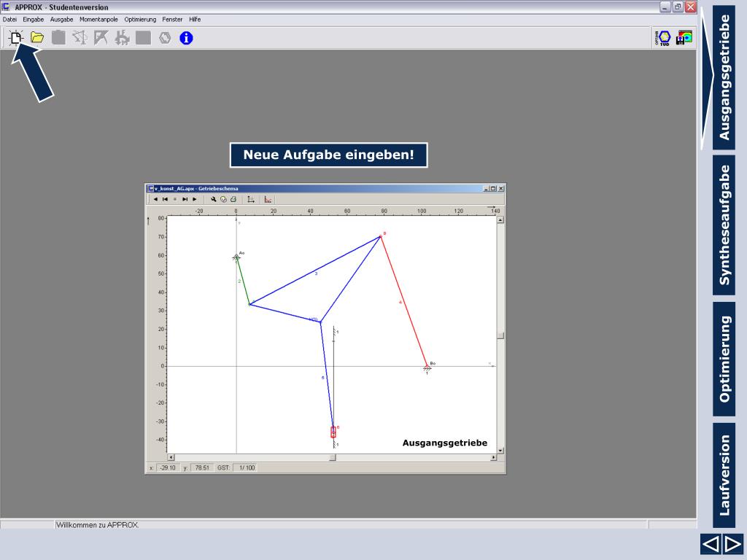Click the greyed-out solid square toolbar icon
The width and height of the screenshot is (747, 560).
[x=144, y=38]
